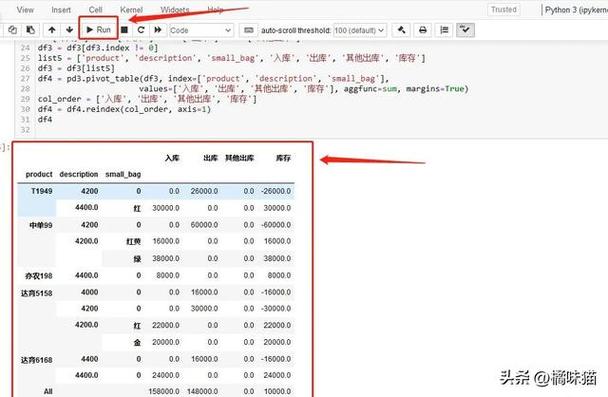
Task: Select the 中单99 product row label
Action: [41, 225]
